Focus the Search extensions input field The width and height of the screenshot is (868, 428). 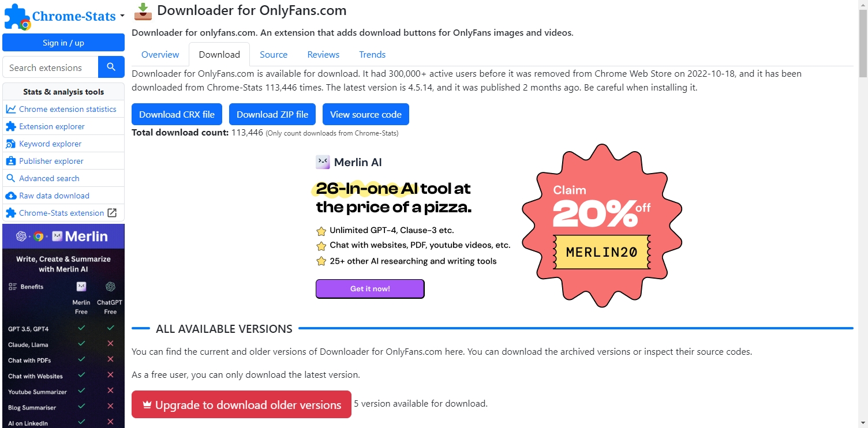pos(50,67)
